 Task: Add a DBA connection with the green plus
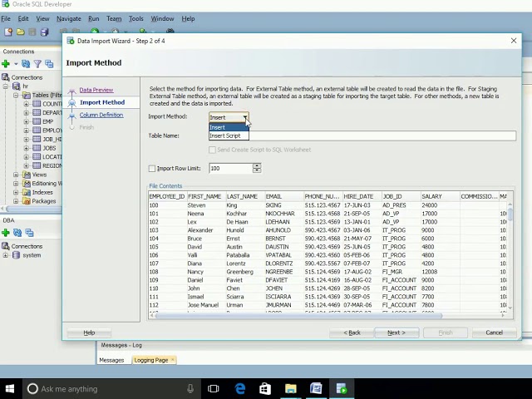click(6, 233)
